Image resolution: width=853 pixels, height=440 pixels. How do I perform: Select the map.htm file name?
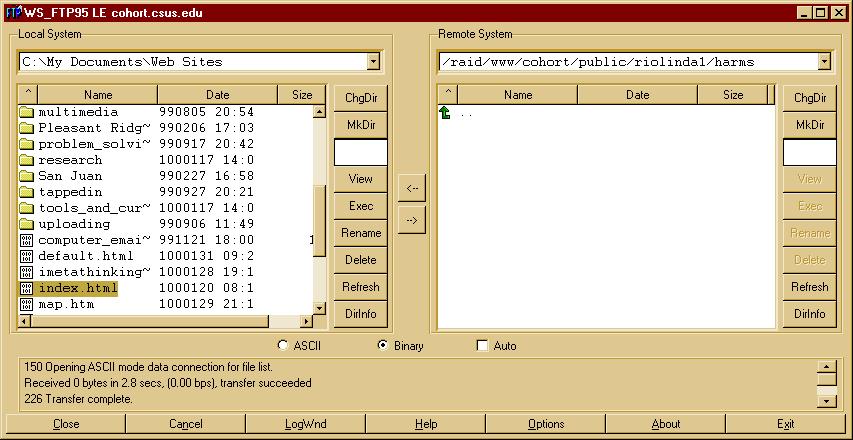pos(66,304)
